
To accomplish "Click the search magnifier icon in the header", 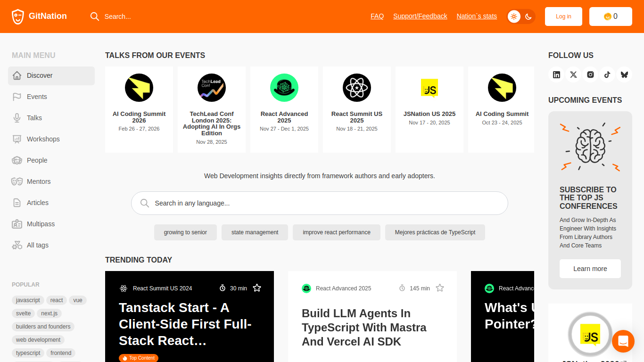I will [95, 16].
